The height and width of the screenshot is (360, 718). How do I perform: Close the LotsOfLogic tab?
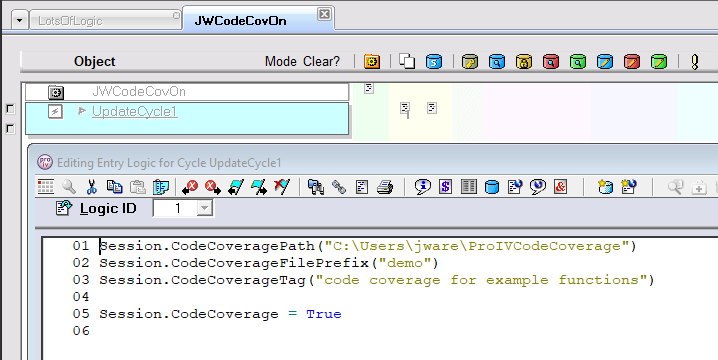point(176,16)
